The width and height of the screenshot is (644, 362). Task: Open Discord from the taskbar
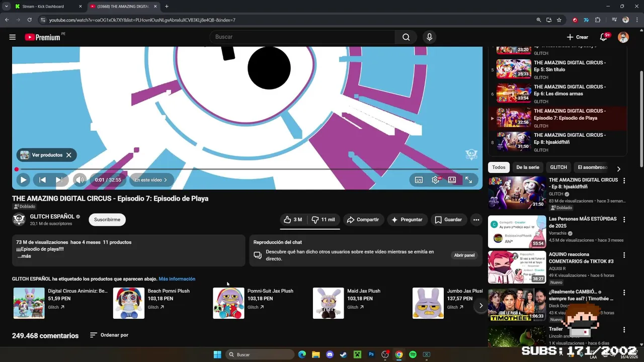tap(330, 354)
